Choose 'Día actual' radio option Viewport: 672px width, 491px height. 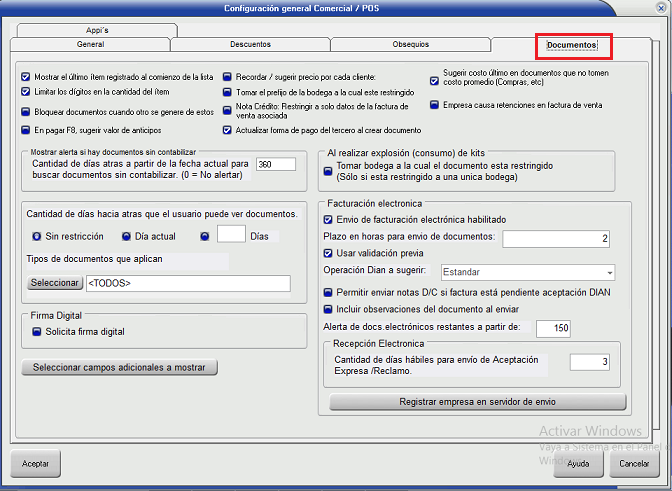[x=127, y=236]
